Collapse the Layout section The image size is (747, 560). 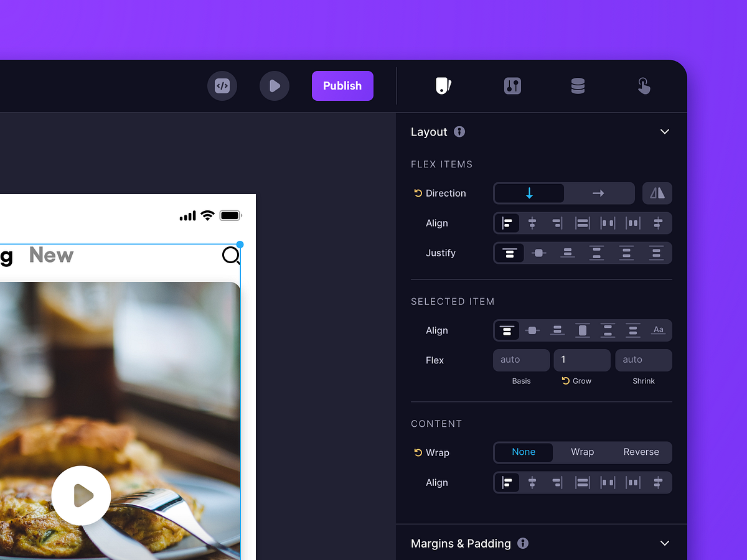point(664,131)
